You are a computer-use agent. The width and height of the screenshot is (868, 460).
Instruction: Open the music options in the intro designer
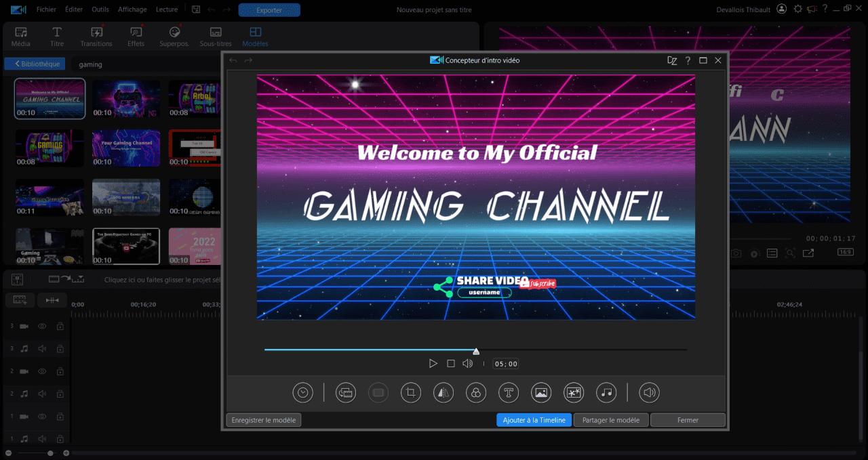point(606,392)
